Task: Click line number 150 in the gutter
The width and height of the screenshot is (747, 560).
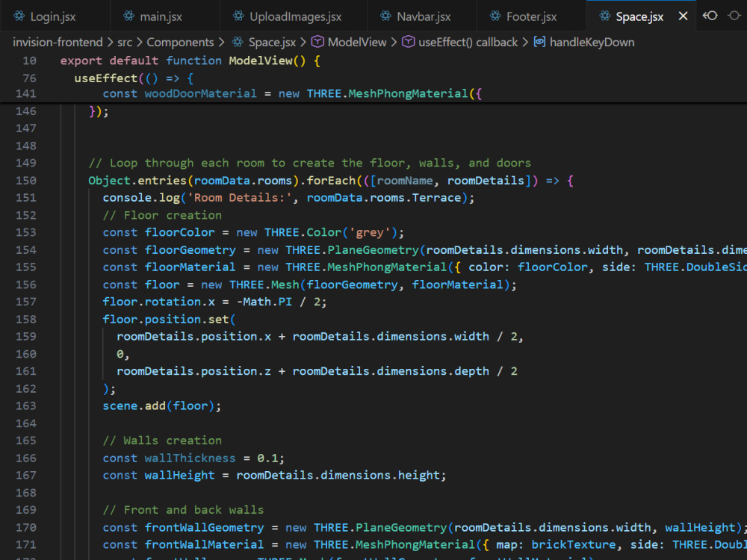Action: click(x=25, y=181)
